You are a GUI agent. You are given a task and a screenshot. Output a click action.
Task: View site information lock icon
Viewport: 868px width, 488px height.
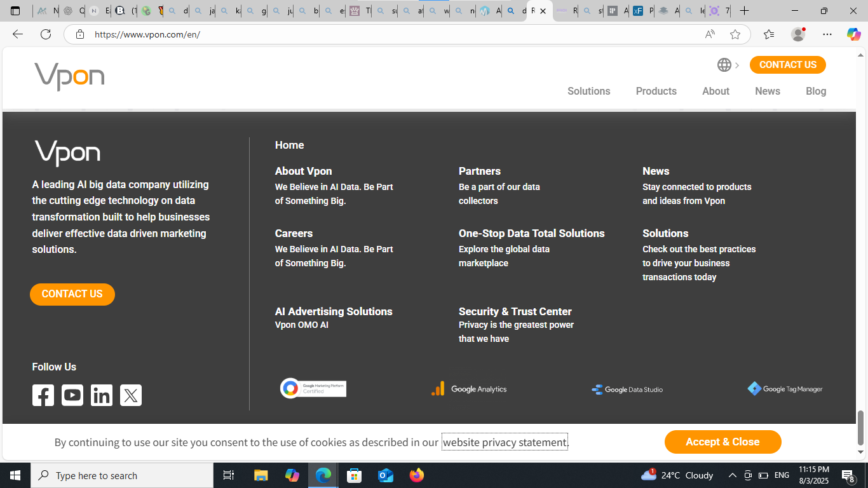click(x=79, y=34)
